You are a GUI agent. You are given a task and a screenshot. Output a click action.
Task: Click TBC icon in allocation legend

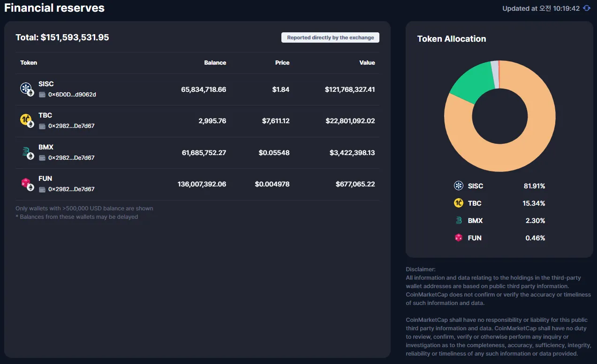[459, 203]
